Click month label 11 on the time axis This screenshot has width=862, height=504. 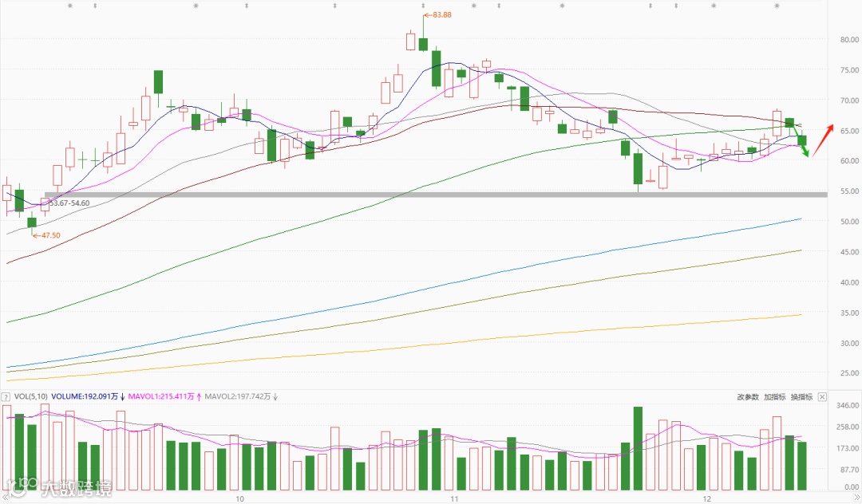454,498
